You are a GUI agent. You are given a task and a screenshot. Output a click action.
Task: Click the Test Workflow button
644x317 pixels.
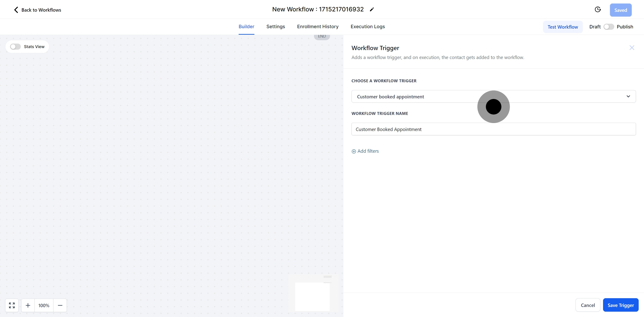click(x=563, y=27)
